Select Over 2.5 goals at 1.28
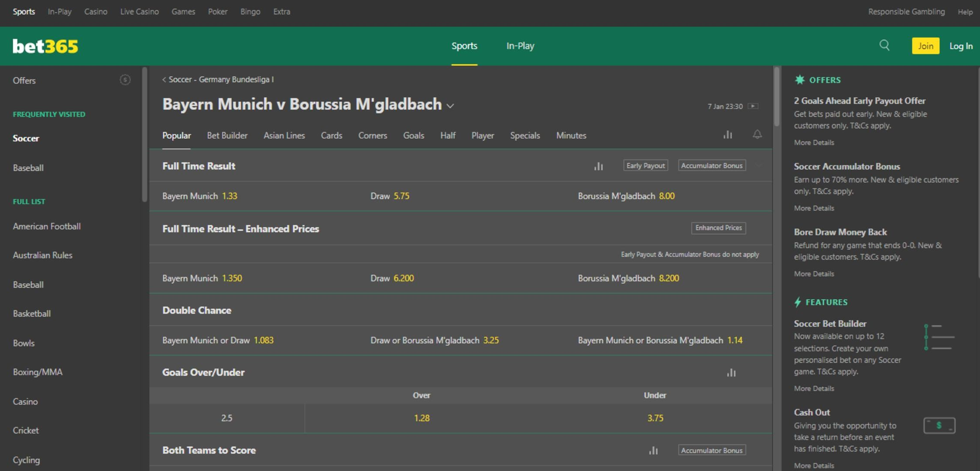Screen dimensions: 980x471 421,418
